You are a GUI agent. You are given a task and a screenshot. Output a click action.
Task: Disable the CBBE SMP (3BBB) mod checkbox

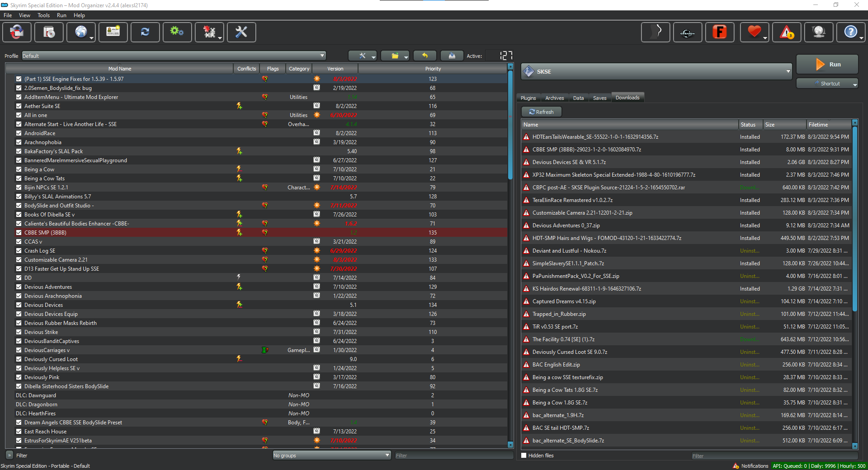(x=19, y=233)
